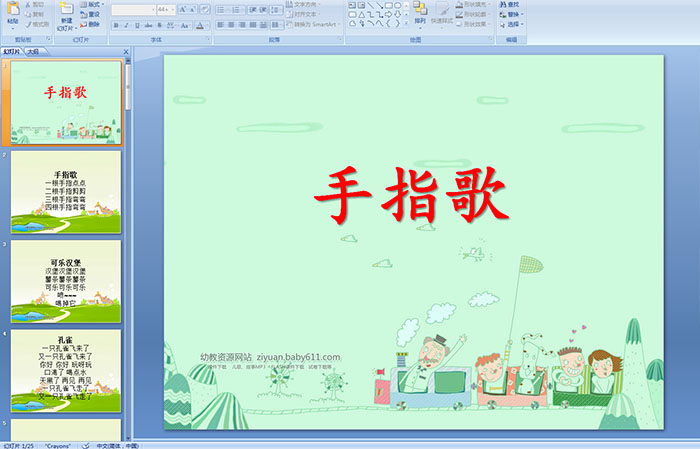Click the New Slide (新建幻灯片) icon
This screenshot has width=700, height=449.
67,8
